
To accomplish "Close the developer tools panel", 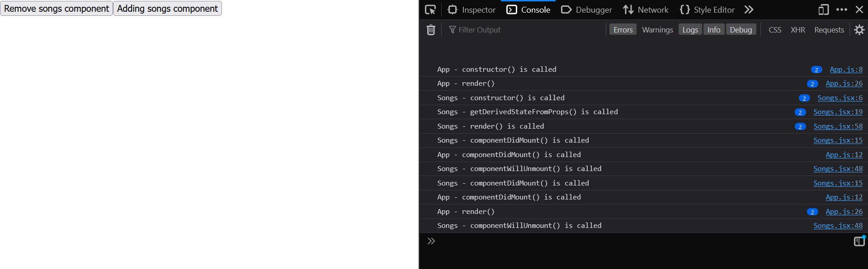I will click(x=859, y=9).
